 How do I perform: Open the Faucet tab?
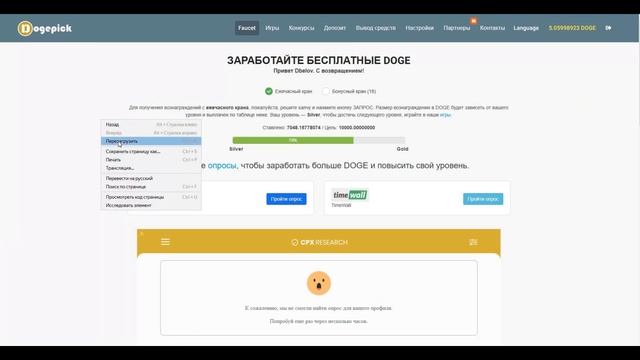[247, 28]
